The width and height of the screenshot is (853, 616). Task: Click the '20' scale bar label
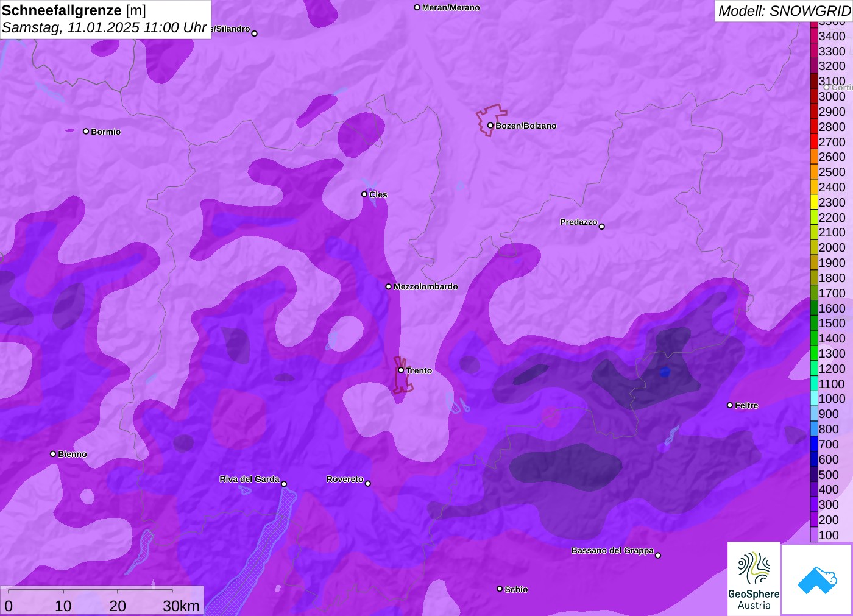(118, 606)
